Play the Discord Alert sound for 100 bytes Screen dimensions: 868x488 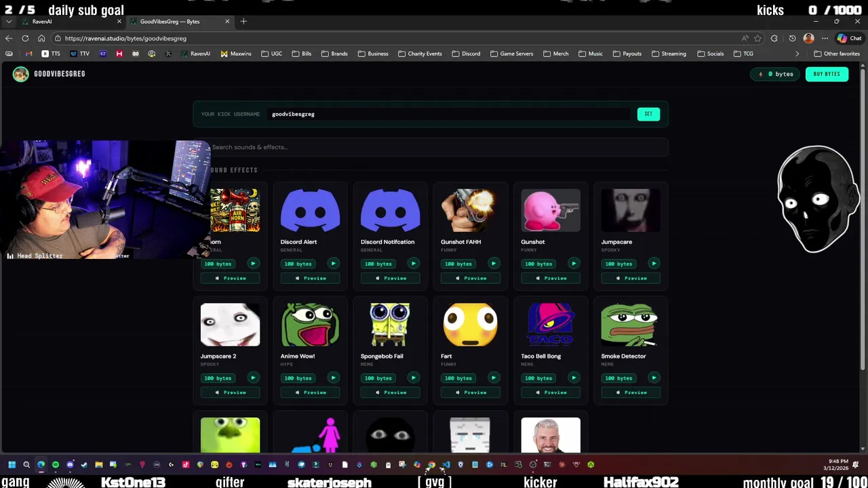pos(333,264)
